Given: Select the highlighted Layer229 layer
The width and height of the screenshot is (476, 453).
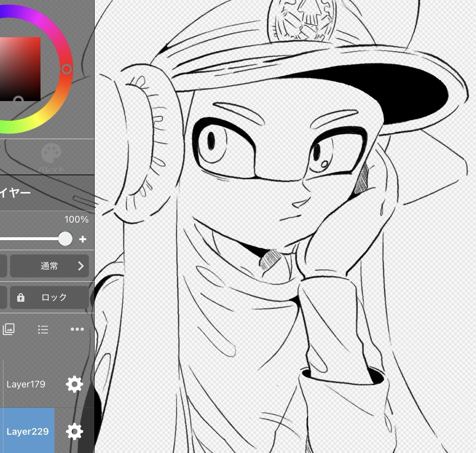Looking at the screenshot, I should point(27,431).
